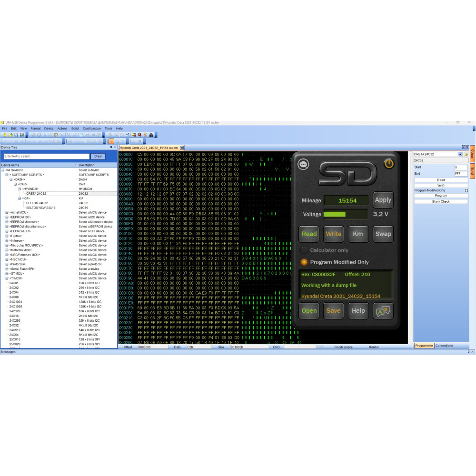Screen dimensions: 476x476
Task: Click the Mileage value field
Action: pos(347,201)
